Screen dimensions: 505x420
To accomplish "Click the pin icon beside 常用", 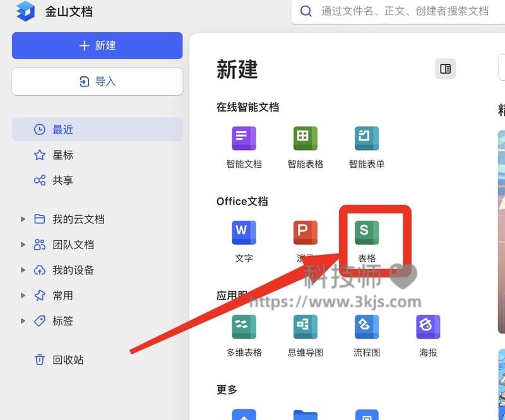I will point(40,295).
